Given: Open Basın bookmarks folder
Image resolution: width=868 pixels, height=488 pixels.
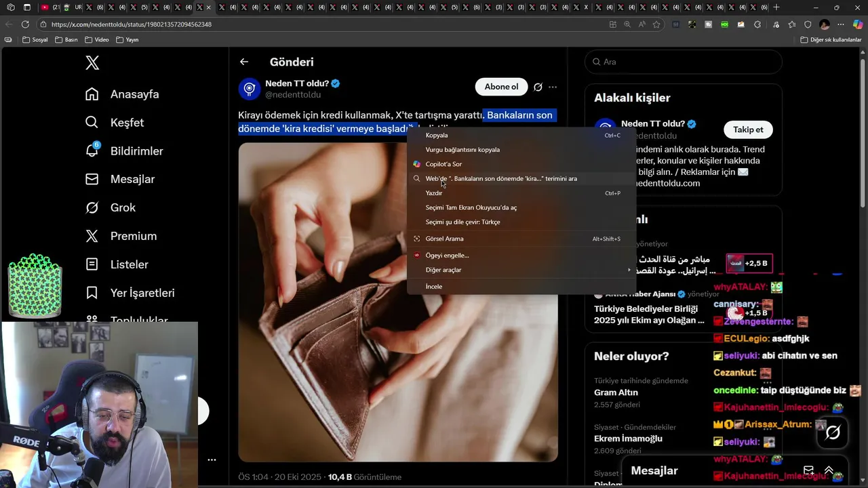Looking at the screenshot, I should click(x=66, y=40).
